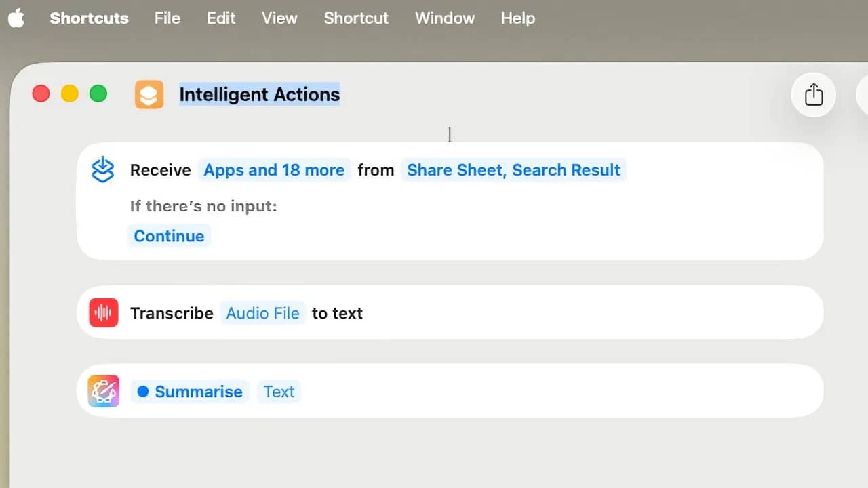Select the Receive input action icon

coord(103,170)
